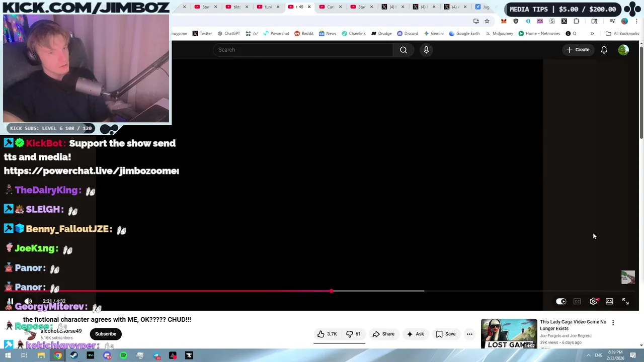
Task: Click the channel watermark in the player
Action: [628, 278]
